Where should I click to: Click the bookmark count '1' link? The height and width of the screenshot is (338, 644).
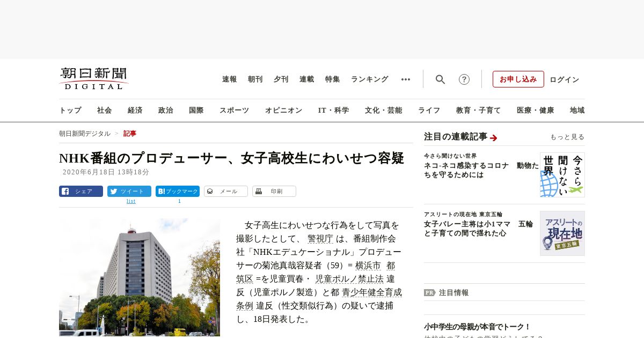click(179, 201)
